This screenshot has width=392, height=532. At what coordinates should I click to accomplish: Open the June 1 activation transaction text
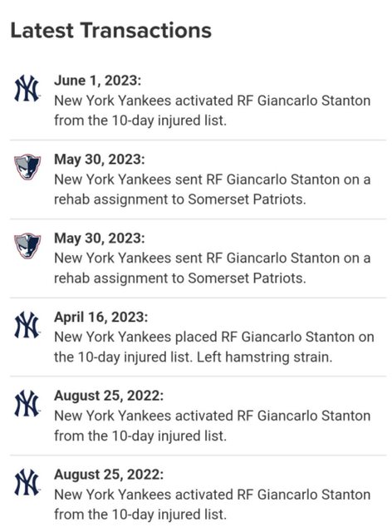click(x=213, y=111)
